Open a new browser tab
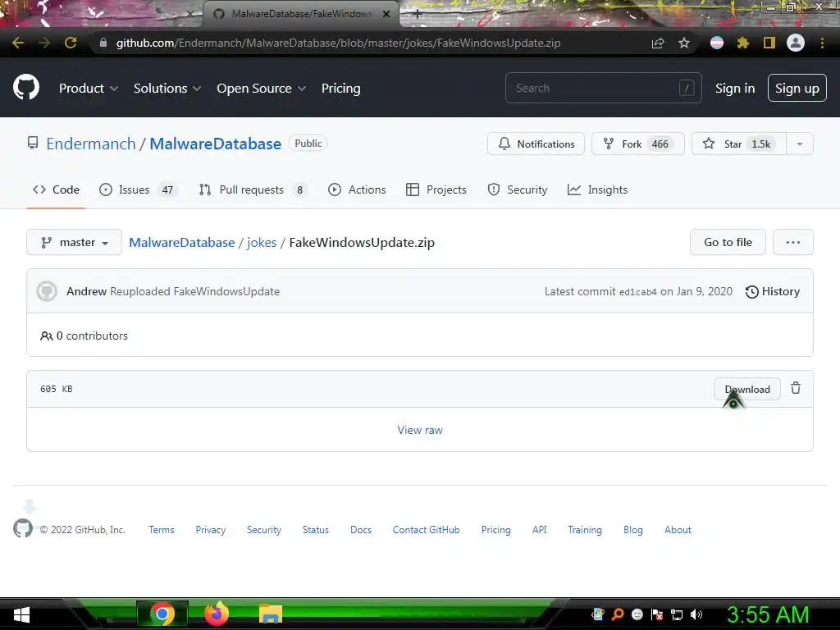840x630 pixels. (418, 14)
